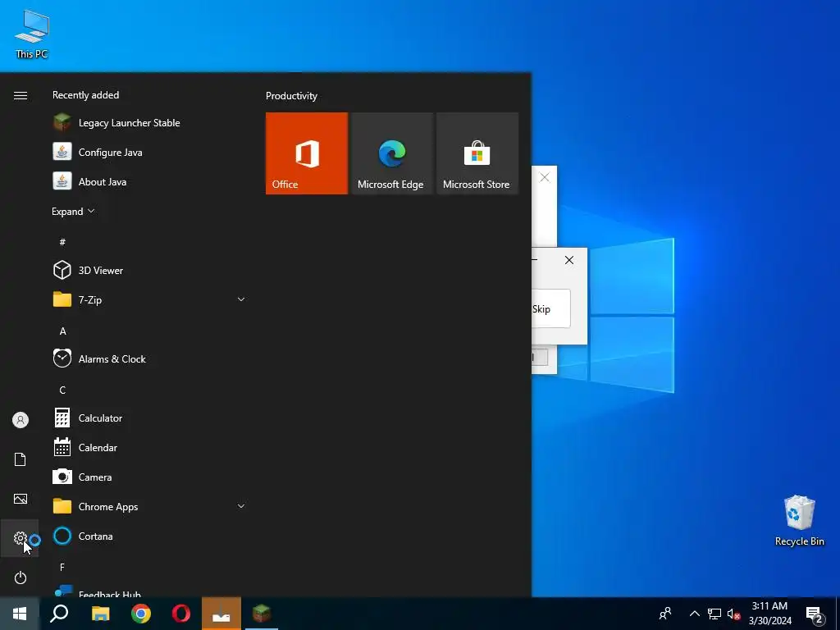
Task: Jump to letter # section header
Action: [x=62, y=242]
